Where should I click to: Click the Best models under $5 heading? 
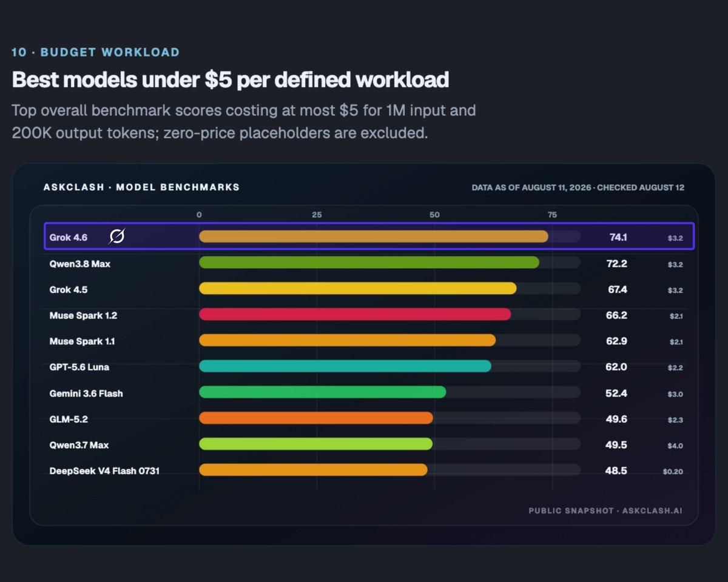tap(231, 79)
